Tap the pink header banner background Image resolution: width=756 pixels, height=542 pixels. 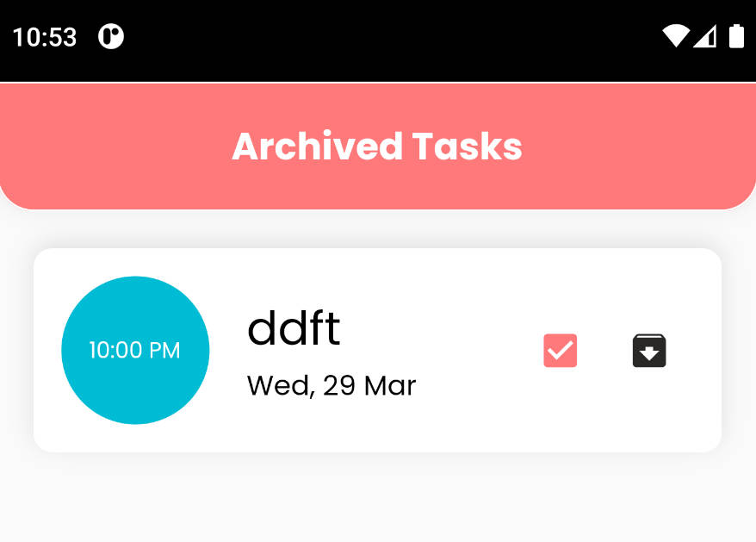click(378, 146)
